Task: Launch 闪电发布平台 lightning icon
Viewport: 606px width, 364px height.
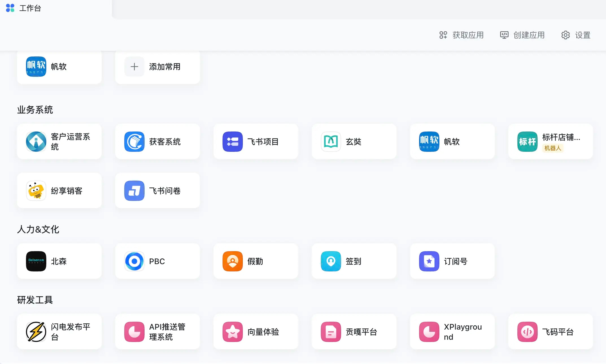Action: [x=36, y=332]
